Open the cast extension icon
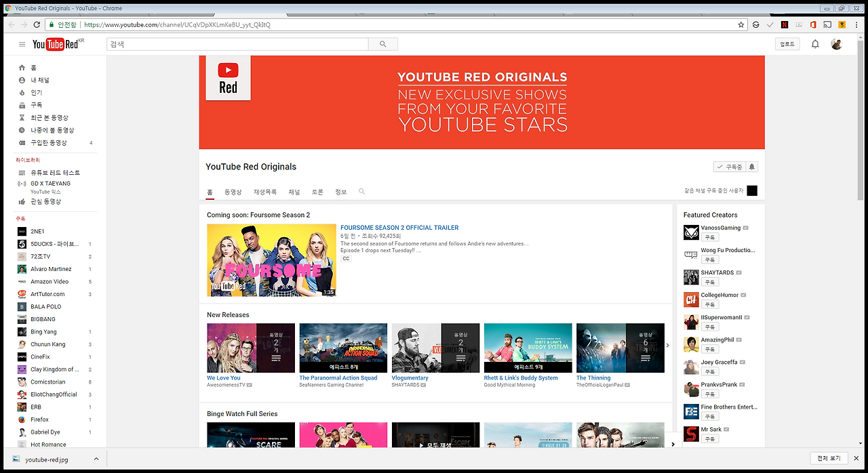The height and width of the screenshot is (473, 868). coord(827,24)
